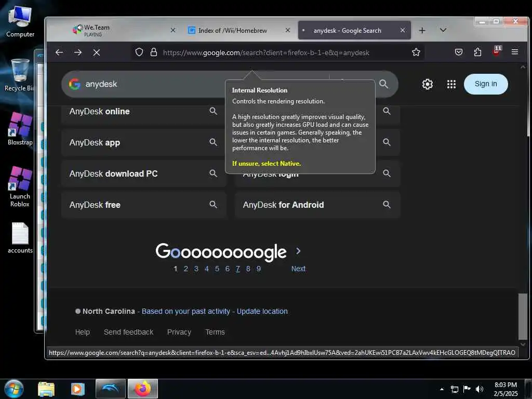Image resolution: width=532 pixels, height=399 pixels.
Task: Open the taskbar clock showing 8:03 PM
Action: pyautogui.click(x=506, y=389)
